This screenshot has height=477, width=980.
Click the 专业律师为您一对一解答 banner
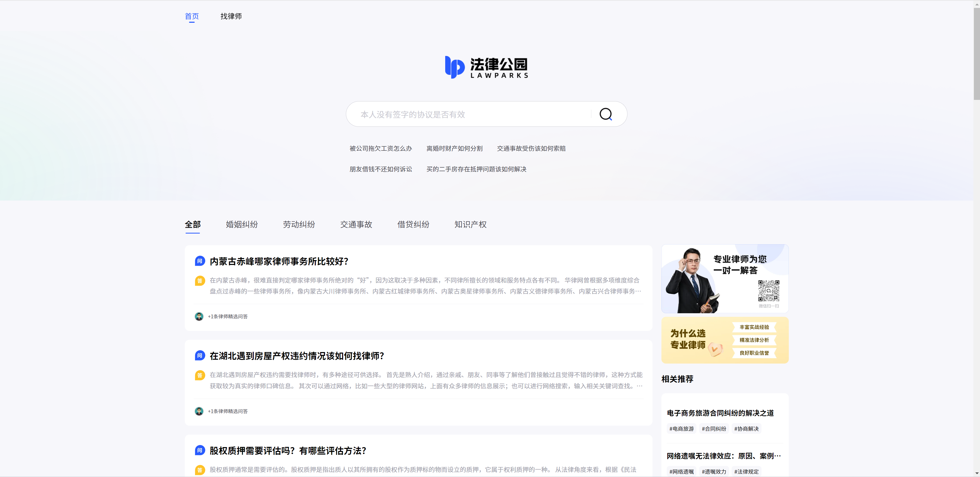click(x=725, y=279)
